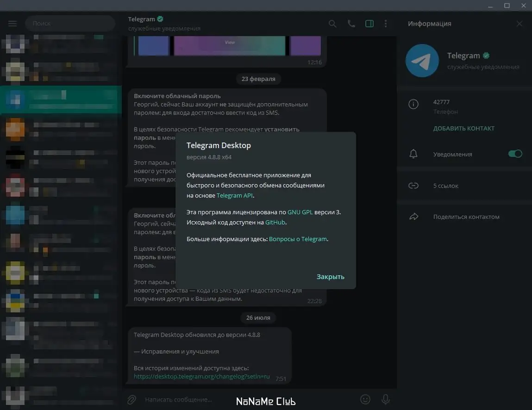The height and width of the screenshot is (410, 532).
Task: Open the GitHub source code link
Action: (275, 222)
